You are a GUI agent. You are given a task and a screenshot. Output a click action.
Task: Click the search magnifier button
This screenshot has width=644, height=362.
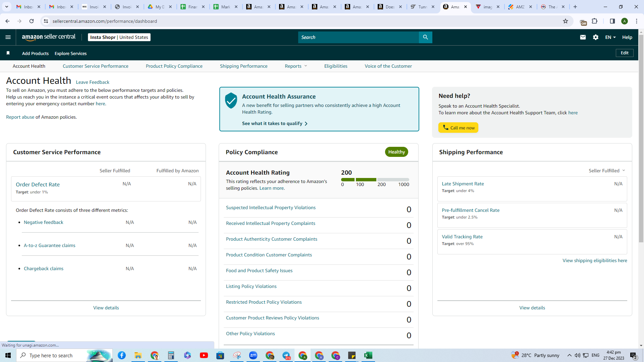(x=425, y=37)
